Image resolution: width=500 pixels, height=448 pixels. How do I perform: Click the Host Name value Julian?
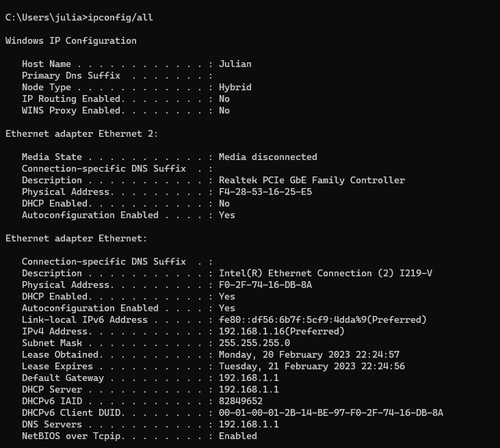click(x=235, y=64)
